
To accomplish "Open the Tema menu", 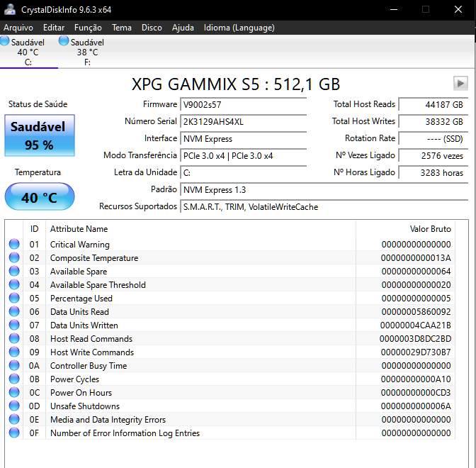I will coord(122,28).
